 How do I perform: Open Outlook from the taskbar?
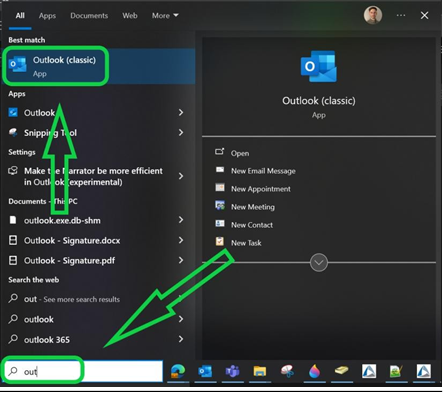coord(205,371)
